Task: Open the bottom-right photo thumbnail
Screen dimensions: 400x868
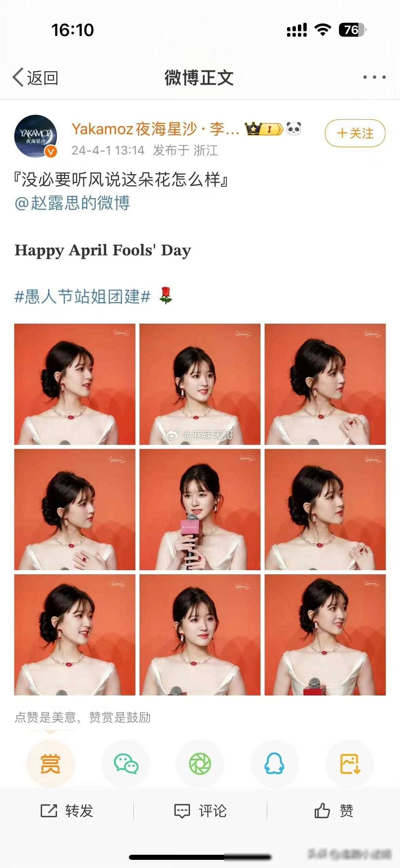Action: click(325, 635)
